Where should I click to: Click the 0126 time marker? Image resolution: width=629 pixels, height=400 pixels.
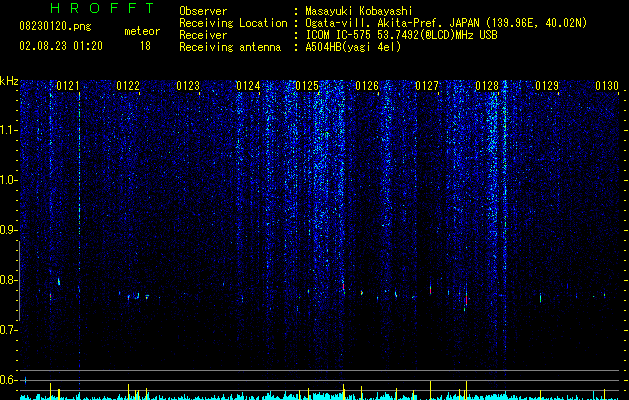click(367, 86)
